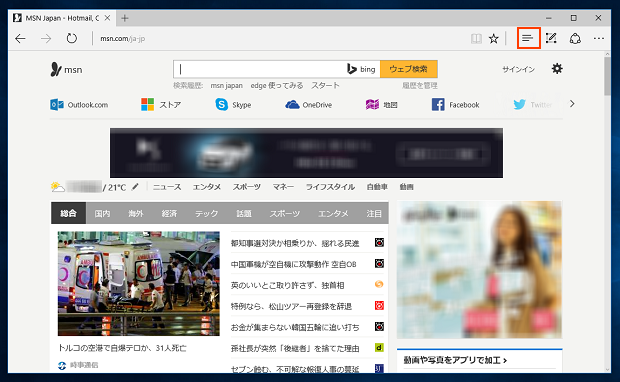
Task: Click the サインイン sign-in link
Action: [x=518, y=69]
